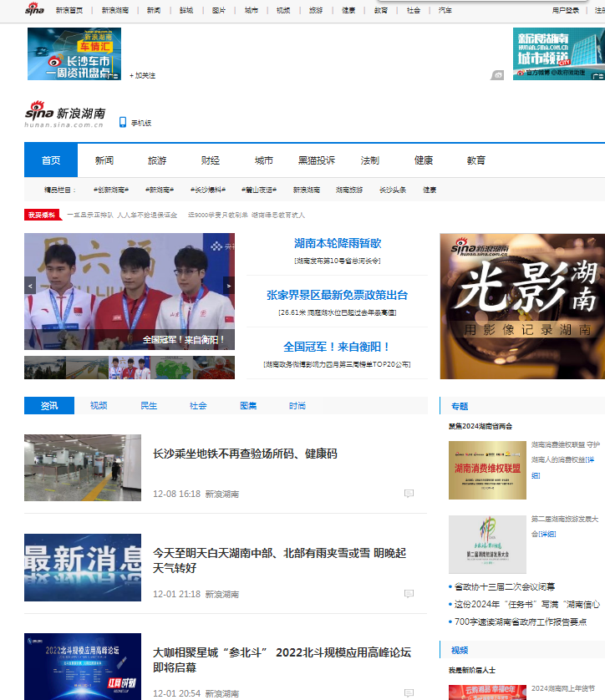Viewport: 605px width, 700px height.
Task: Open 这份2024年“任务书” 写满“湖南信心” link
Action: pos(526,605)
